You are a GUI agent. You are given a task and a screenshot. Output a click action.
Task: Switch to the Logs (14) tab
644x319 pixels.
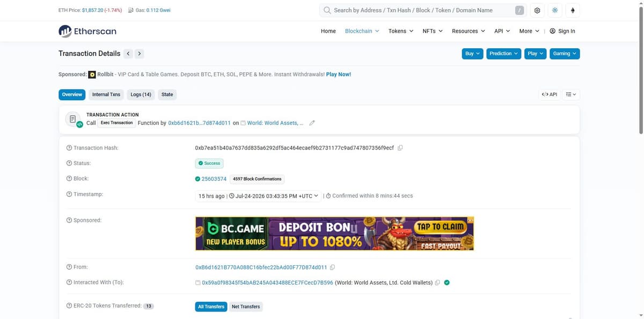(x=141, y=94)
